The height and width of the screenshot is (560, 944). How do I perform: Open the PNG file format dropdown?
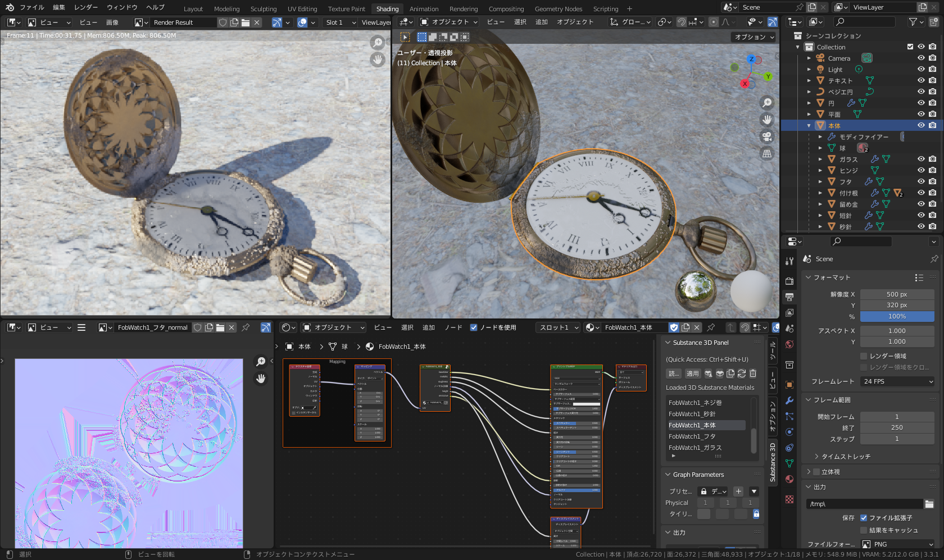[x=897, y=544]
